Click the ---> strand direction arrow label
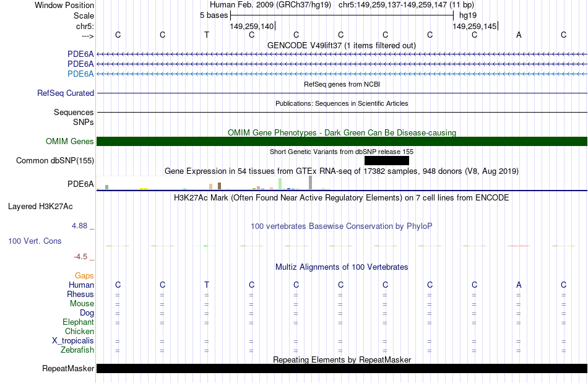The height and width of the screenshot is (383, 588). tap(88, 36)
